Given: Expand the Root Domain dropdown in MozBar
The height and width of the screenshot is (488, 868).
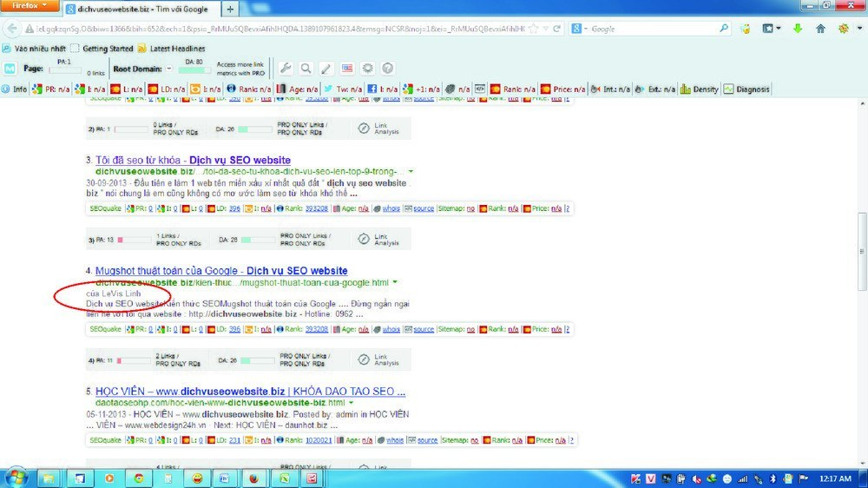Looking at the screenshot, I should tap(169, 69).
